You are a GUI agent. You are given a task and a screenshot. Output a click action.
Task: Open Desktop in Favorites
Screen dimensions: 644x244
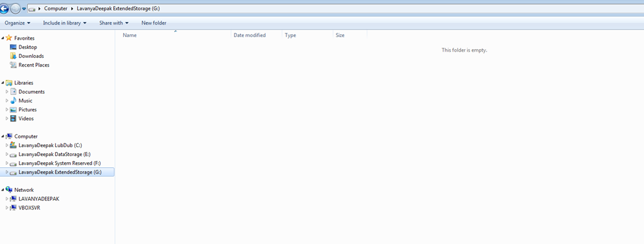coord(28,47)
